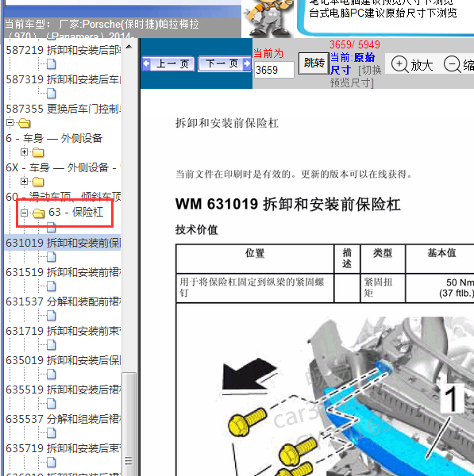Click scroll up arrow of tree panel
The width and height of the screenshot is (474, 476).
[x=129, y=47]
